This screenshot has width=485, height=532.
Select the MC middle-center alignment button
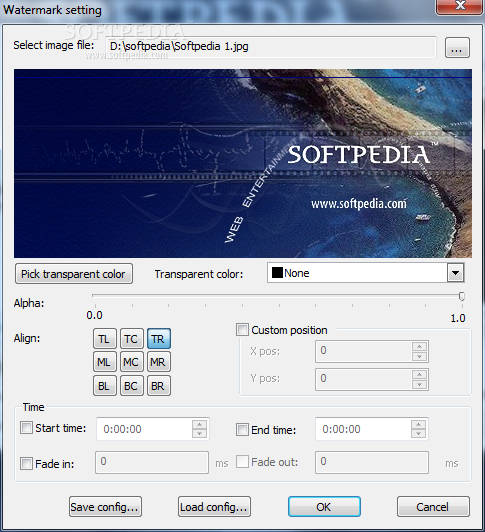pyautogui.click(x=131, y=362)
